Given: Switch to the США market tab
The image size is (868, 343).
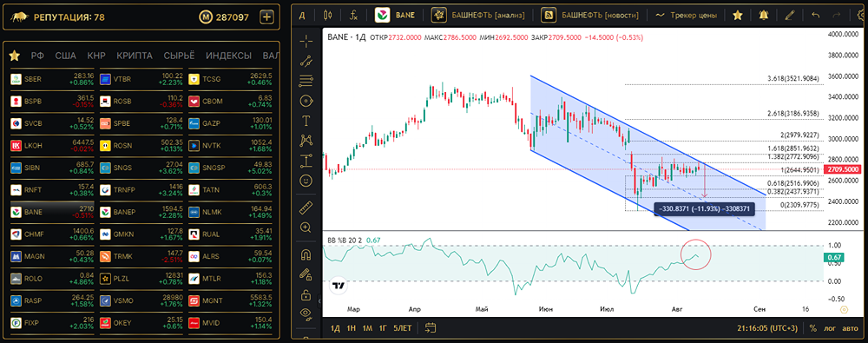Looking at the screenshot, I should click(66, 56).
